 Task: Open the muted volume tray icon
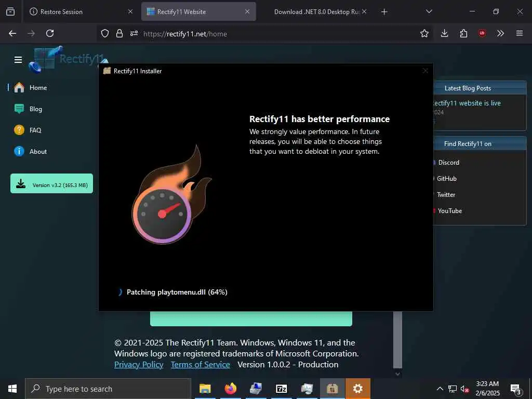[x=465, y=389]
